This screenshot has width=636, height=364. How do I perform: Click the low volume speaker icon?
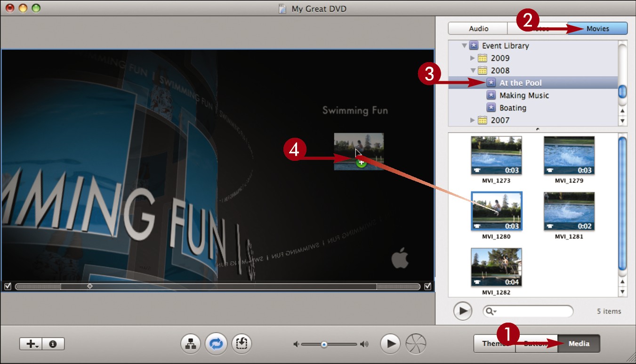click(x=296, y=344)
